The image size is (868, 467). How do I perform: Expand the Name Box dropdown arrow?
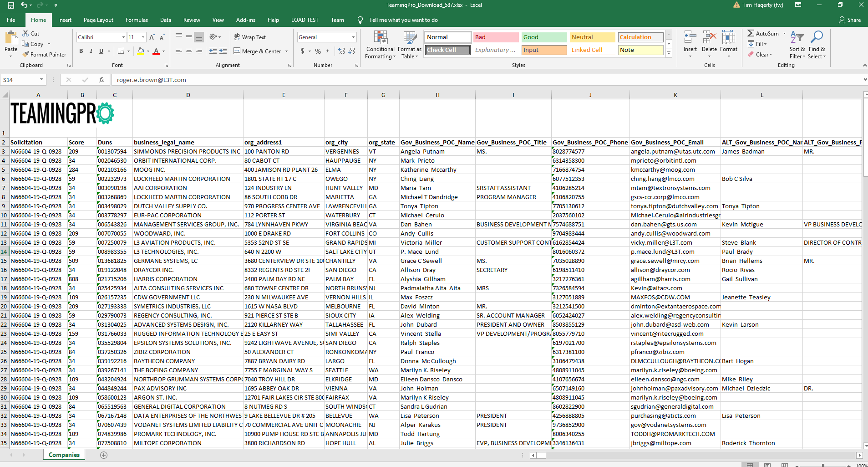pyautogui.click(x=41, y=80)
